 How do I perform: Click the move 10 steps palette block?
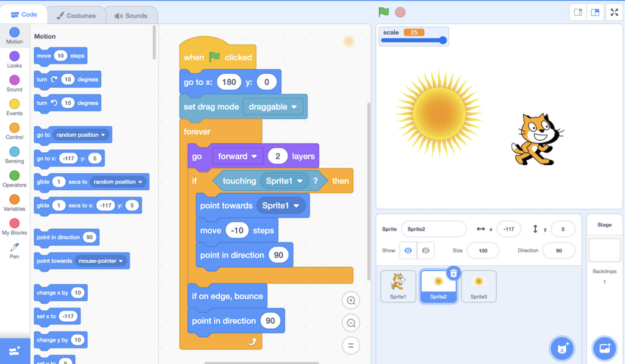click(60, 55)
